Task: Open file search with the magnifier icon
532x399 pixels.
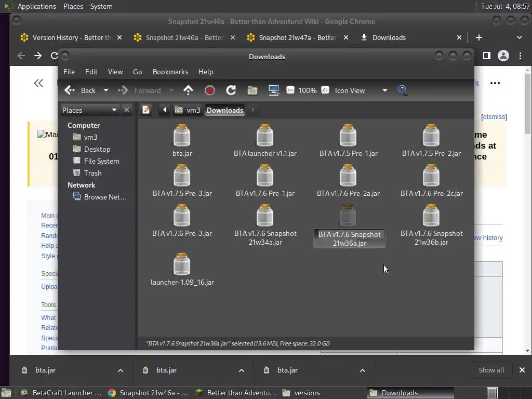Action: point(402,90)
